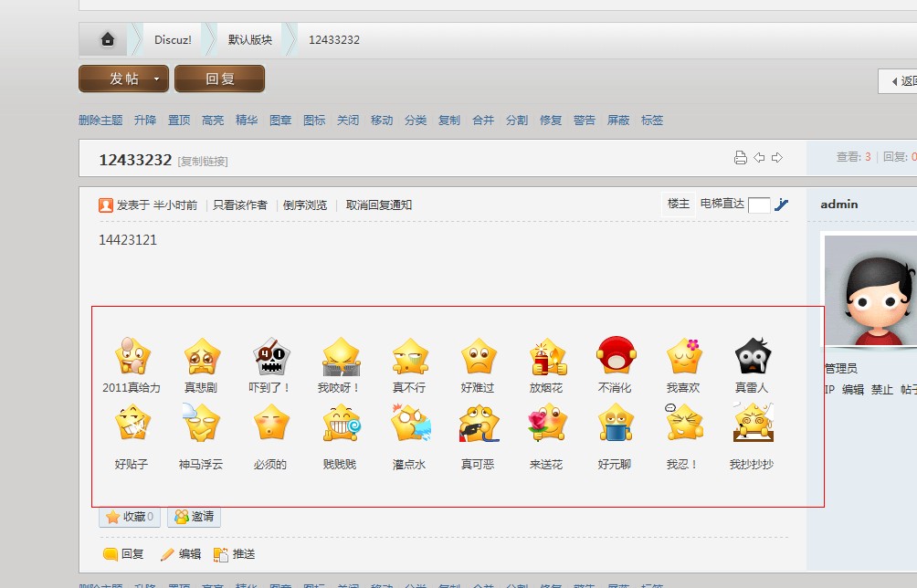
Task: Click 图标 in moderation bar
Action: (x=314, y=121)
